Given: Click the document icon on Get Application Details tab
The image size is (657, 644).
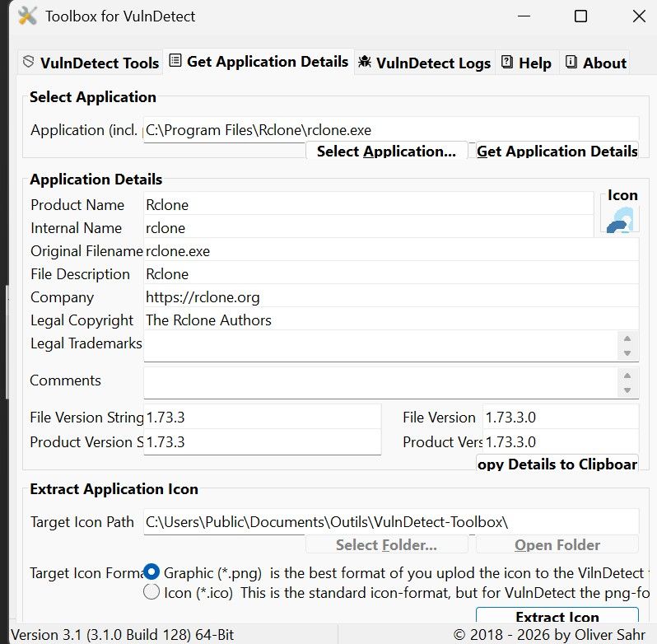Looking at the screenshot, I should pyautogui.click(x=175, y=62).
